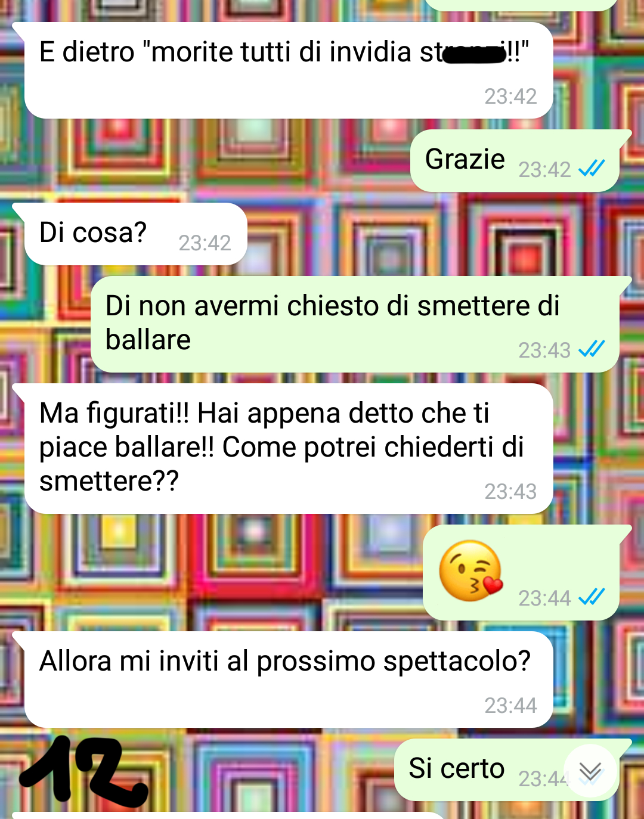Tap the 23:42 timestamp beside 'Di cosa?'
The height and width of the screenshot is (819, 644).
(x=205, y=243)
